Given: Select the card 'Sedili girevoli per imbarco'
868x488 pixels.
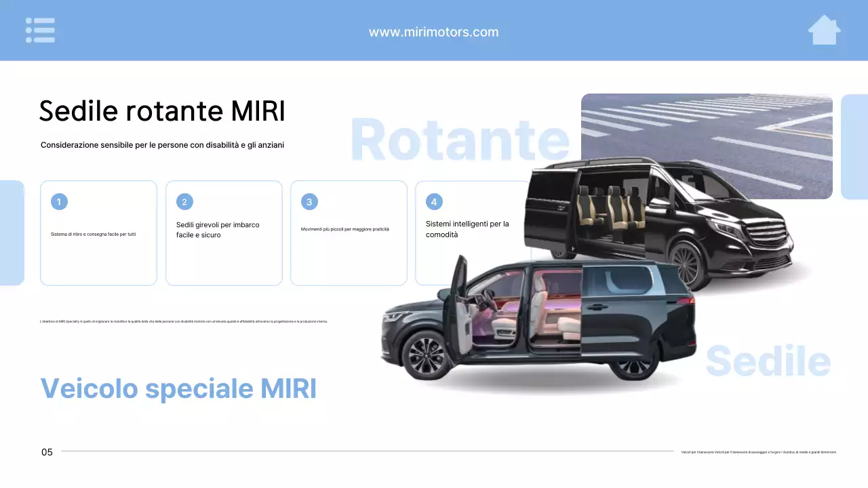Looking at the screenshot, I should click(224, 232).
